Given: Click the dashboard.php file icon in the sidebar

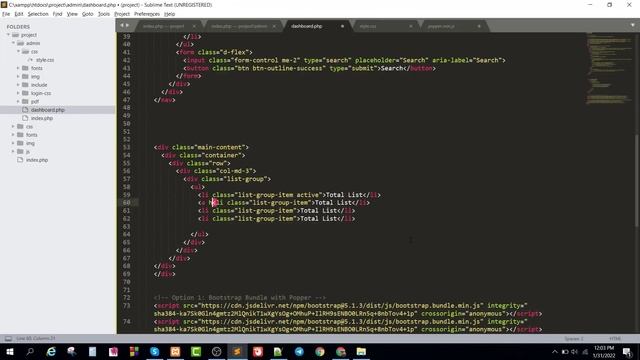Looking at the screenshot, I should [x=25, y=110].
